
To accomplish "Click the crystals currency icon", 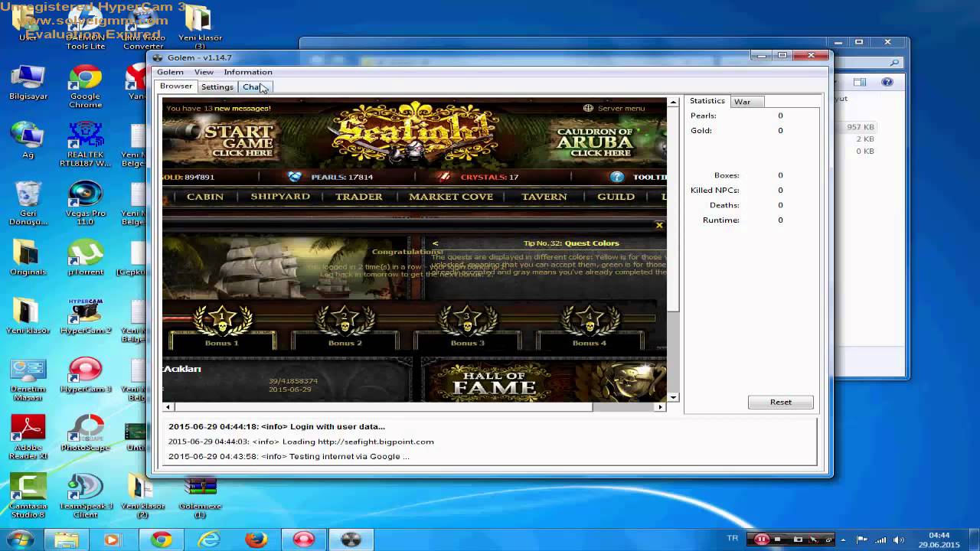I will 444,177.
